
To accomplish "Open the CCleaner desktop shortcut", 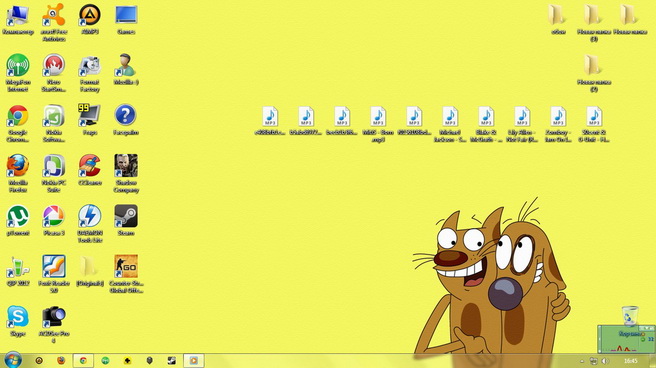I will tap(90, 170).
